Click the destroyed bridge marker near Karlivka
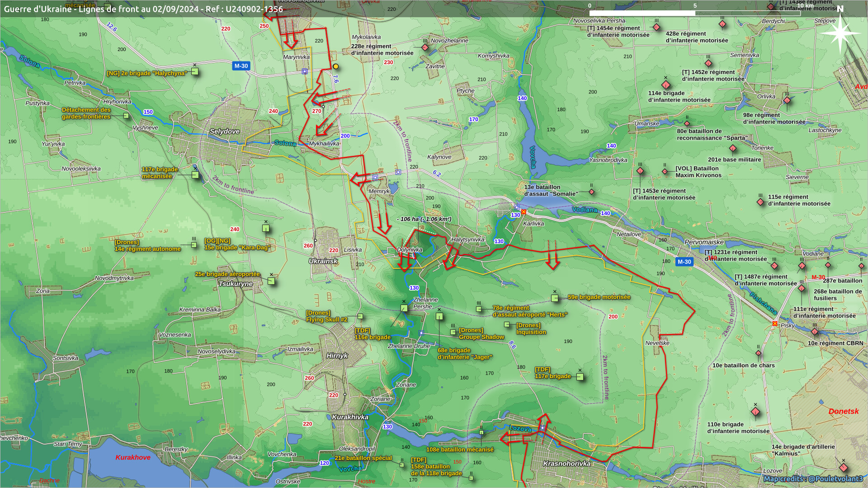Image resolution: width=868 pixels, height=488 pixels. click(x=524, y=212)
